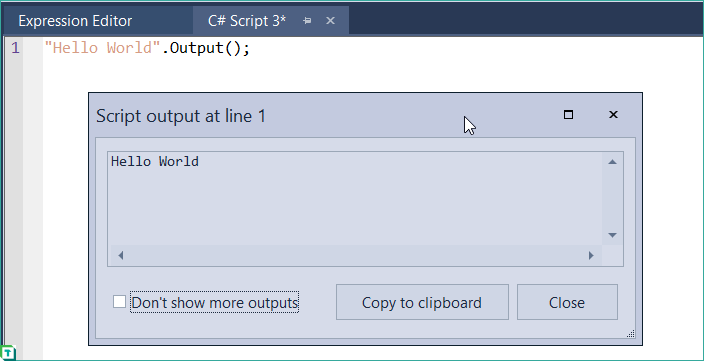Click the output scroll up arrow
Viewport: 704px width, 361px height.
612,162
